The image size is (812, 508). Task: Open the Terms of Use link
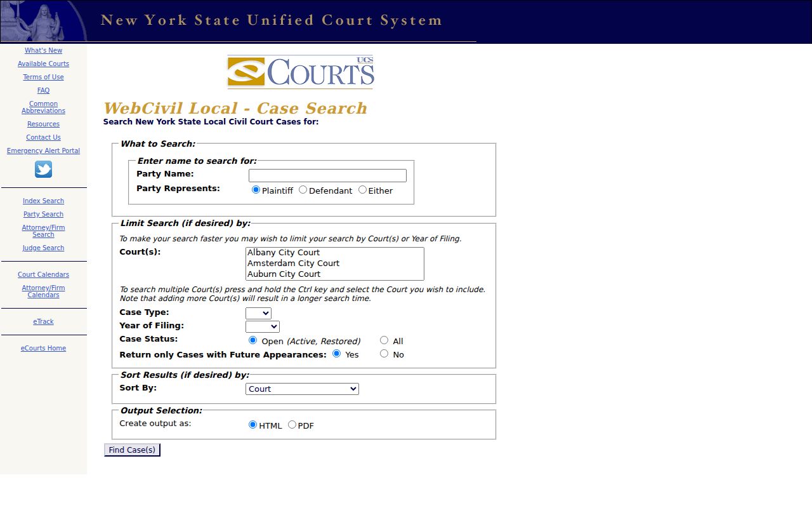click(x=43, y=77)
